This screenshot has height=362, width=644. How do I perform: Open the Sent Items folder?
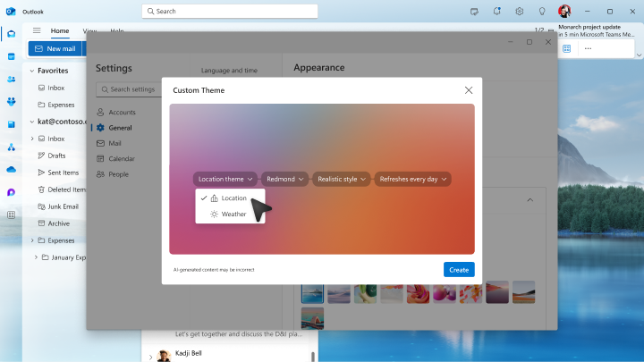pos(58,173)
